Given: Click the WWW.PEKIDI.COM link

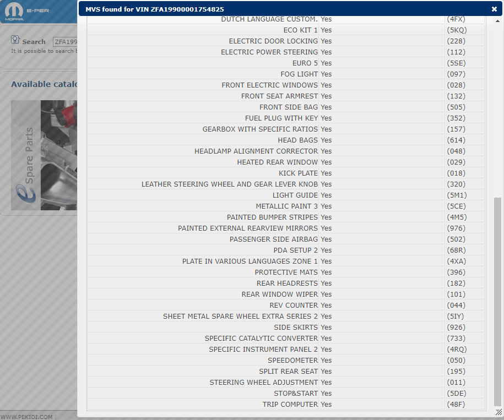Looking at the screenshot, I should tap(26, 417).
